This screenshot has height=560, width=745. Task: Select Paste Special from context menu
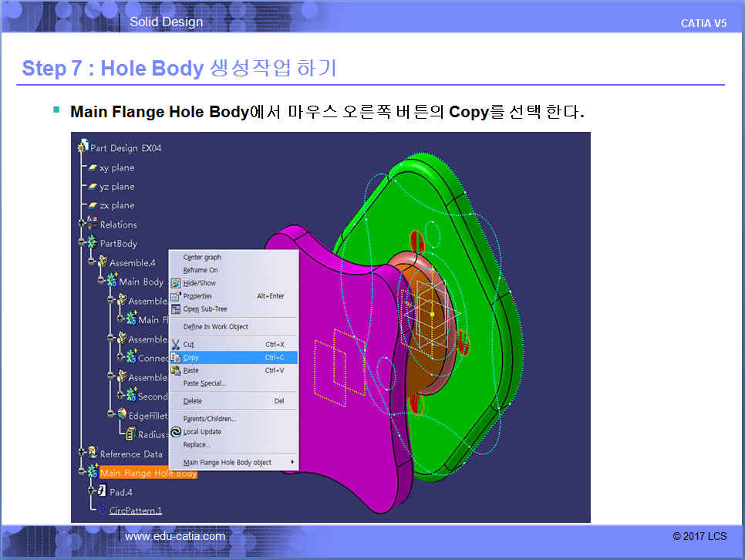[204, 383]
